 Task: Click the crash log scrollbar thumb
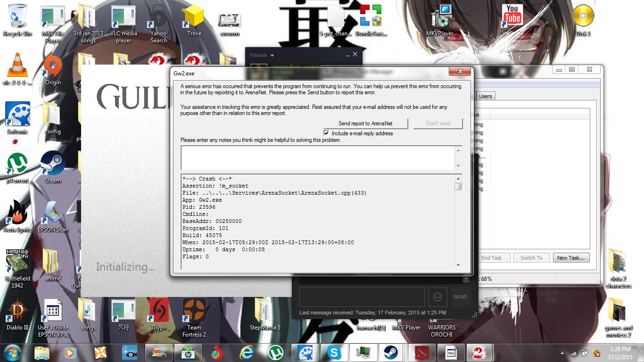coord(458,186)
